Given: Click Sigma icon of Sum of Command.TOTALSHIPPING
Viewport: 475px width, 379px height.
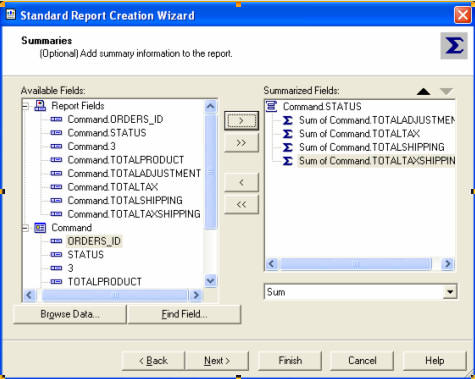Looking at the screenshot, I should [x=288, y=147].
